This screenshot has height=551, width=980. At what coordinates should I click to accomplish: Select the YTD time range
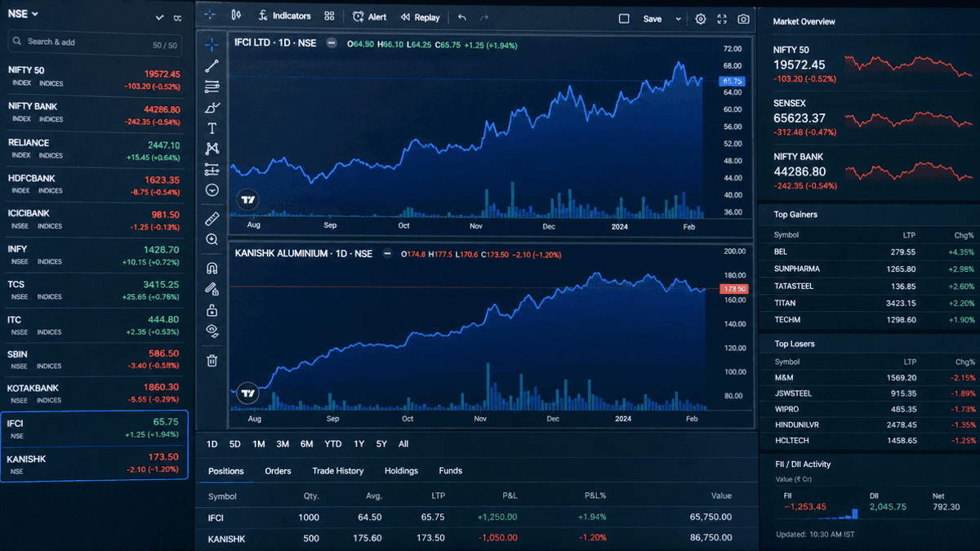[332, 444]
